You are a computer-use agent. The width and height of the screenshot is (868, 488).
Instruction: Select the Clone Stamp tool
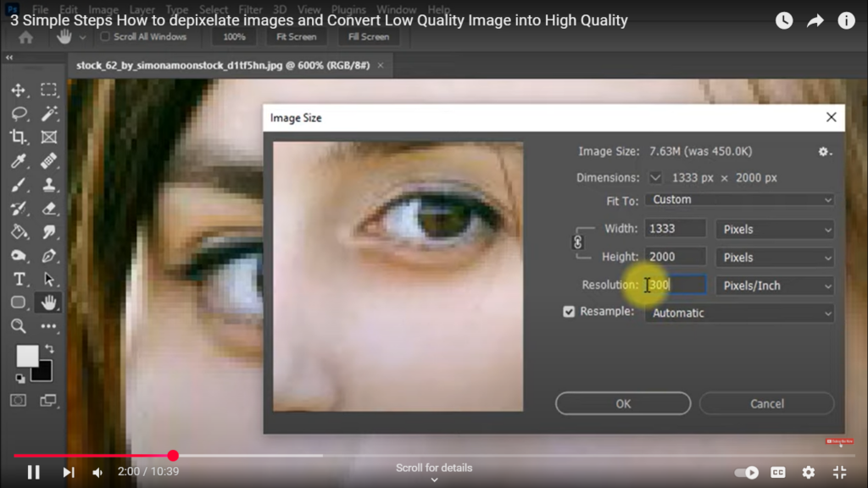tap(49, 185)
